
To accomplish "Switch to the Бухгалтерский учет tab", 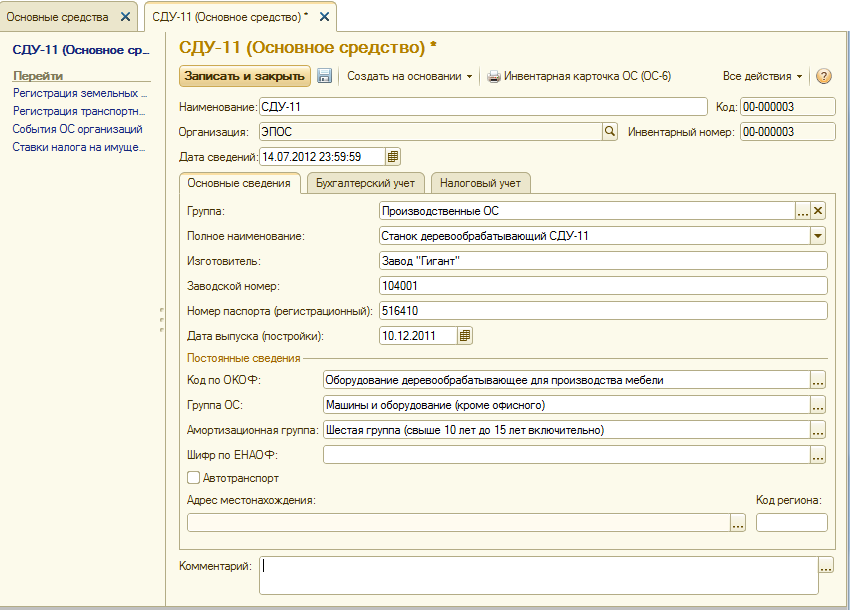I will click(365, 183).
